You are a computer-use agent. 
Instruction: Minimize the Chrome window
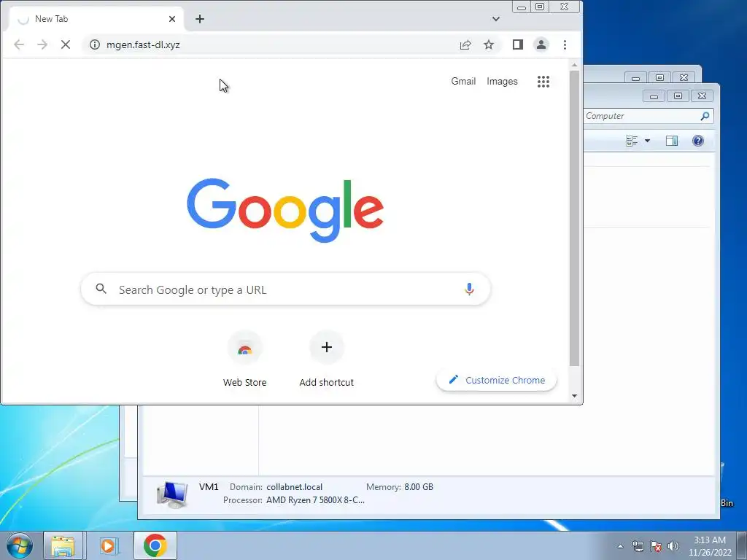click(522, 7)
